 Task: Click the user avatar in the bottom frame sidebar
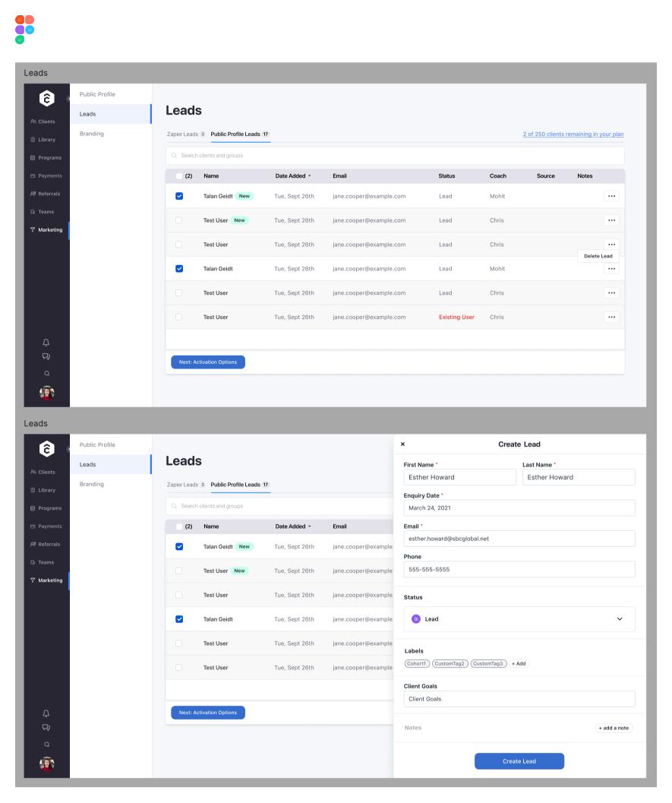coord(46,760)
